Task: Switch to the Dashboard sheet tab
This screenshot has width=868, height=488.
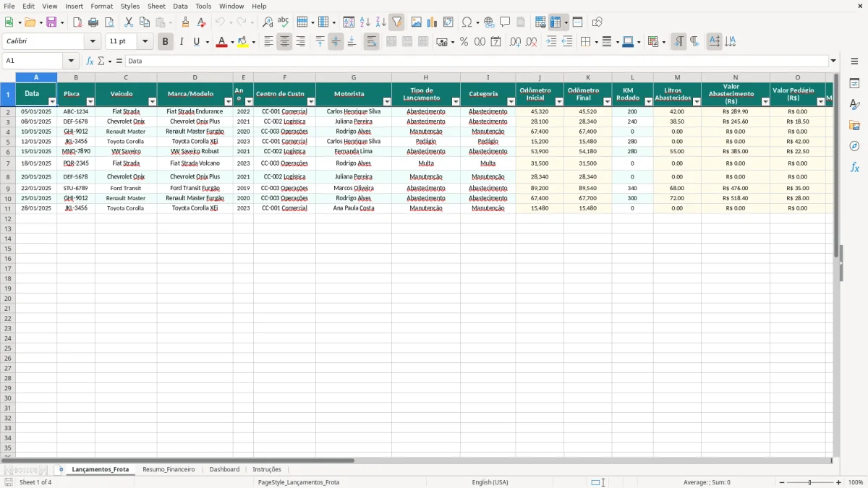Action: pos(224,469)
